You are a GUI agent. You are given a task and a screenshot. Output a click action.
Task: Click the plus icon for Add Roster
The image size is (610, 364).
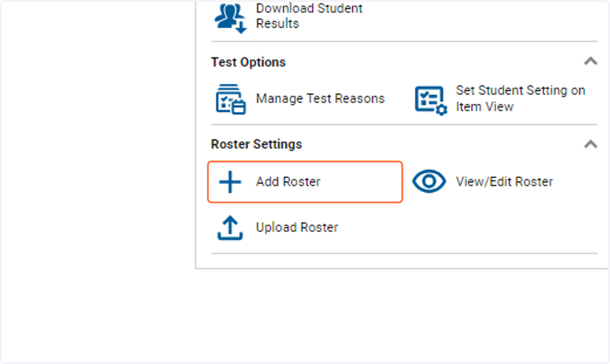pos(230,182)
